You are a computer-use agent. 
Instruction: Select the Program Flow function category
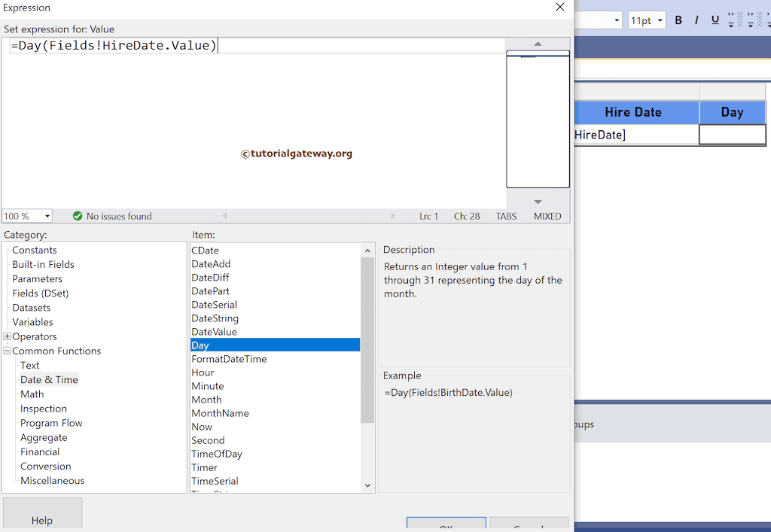[51, 423]
